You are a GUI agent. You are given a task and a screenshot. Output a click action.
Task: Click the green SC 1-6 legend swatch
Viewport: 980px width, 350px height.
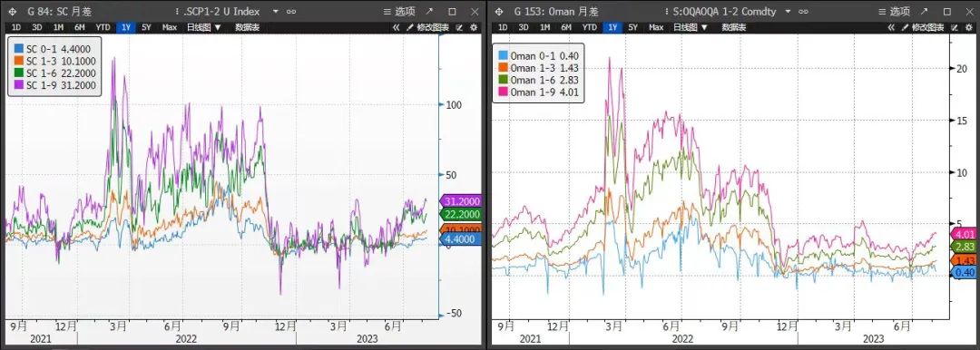pos(18,73)
